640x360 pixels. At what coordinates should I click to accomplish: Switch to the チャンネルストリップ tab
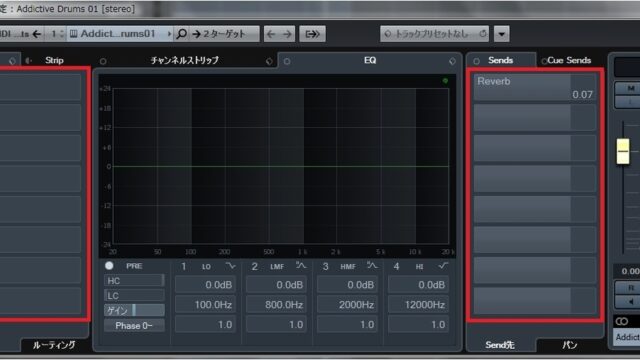click(184, 60)
